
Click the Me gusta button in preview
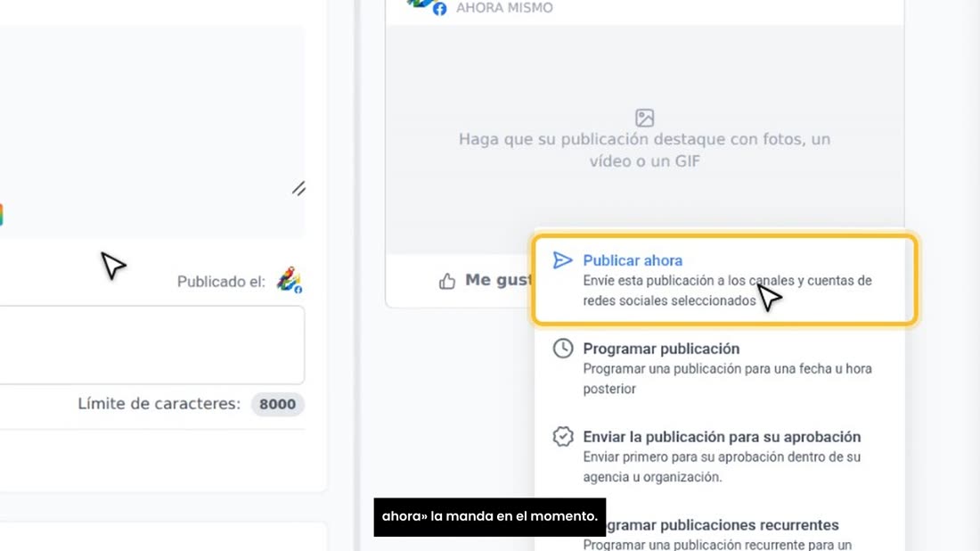(486, 281)
